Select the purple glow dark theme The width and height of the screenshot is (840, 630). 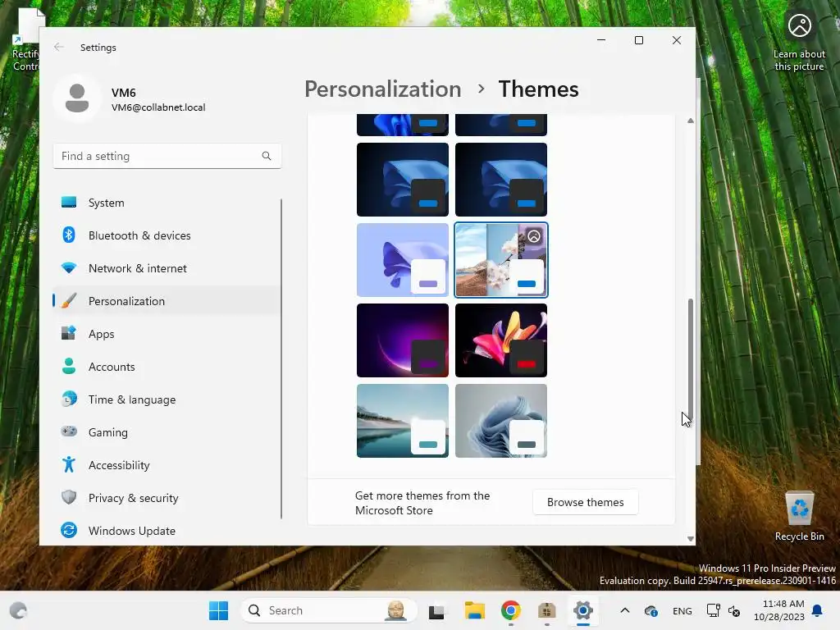point(402,340)
